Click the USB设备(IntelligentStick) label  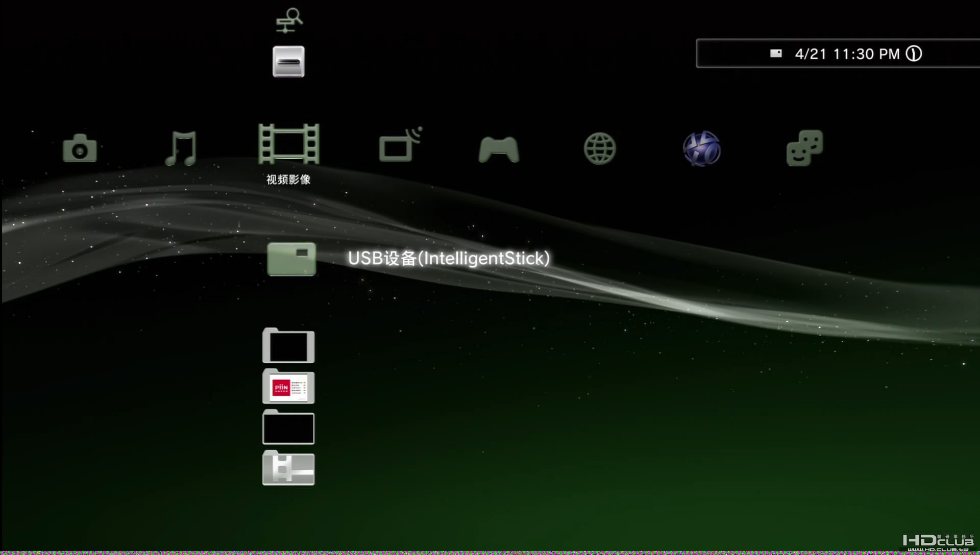(449, 258)
